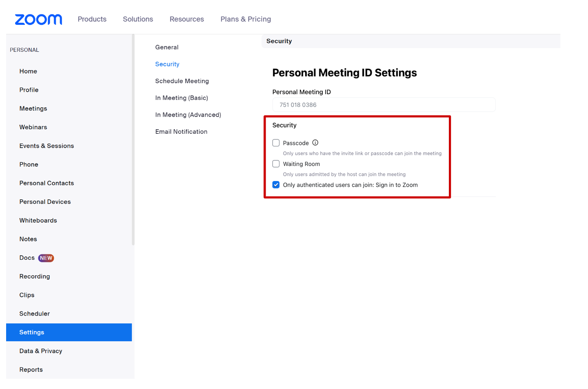Image resolution: width=588 pixels, height=389 pixels.
Task: Enable the Passcode checkbox
Action: (276, 143)
